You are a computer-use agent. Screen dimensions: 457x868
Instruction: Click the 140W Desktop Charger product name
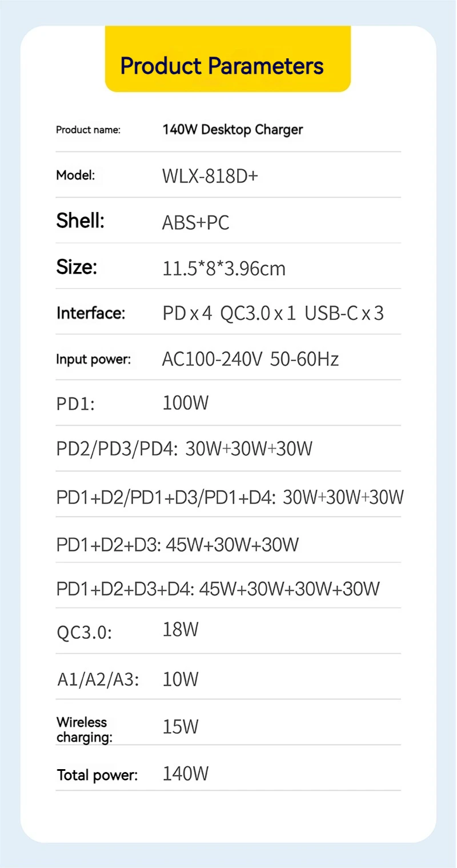232,129
